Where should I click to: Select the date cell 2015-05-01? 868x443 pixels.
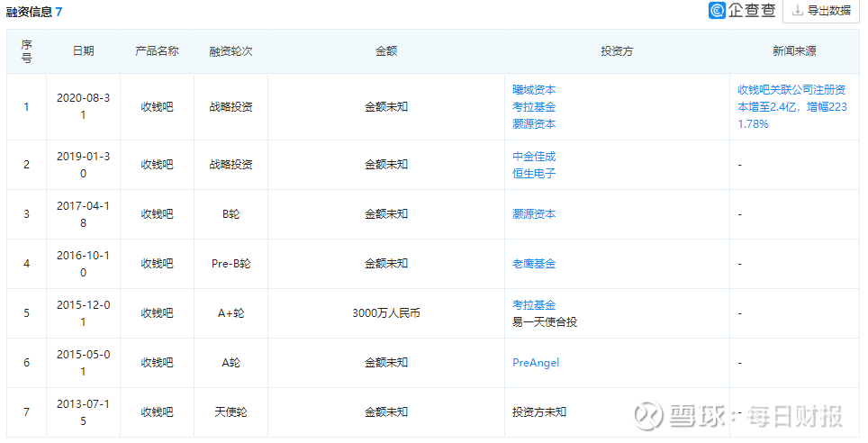coord(84,363)
